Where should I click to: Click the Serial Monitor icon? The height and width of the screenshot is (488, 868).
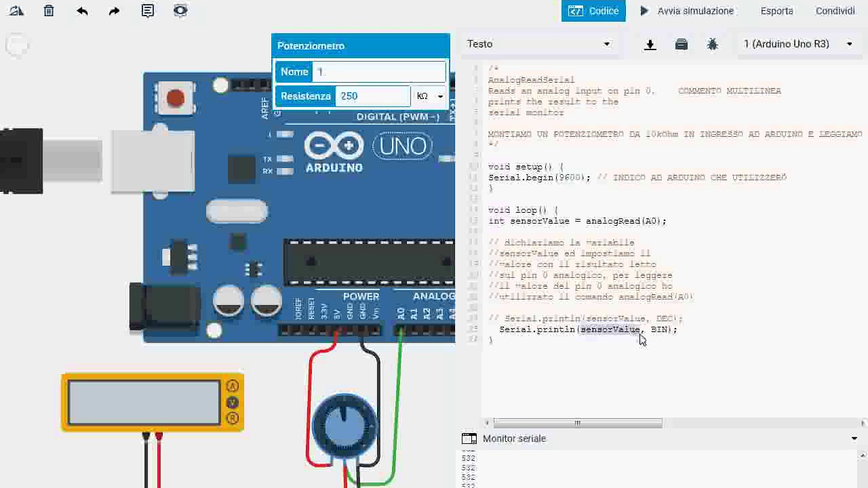click(x=469, y=439)
